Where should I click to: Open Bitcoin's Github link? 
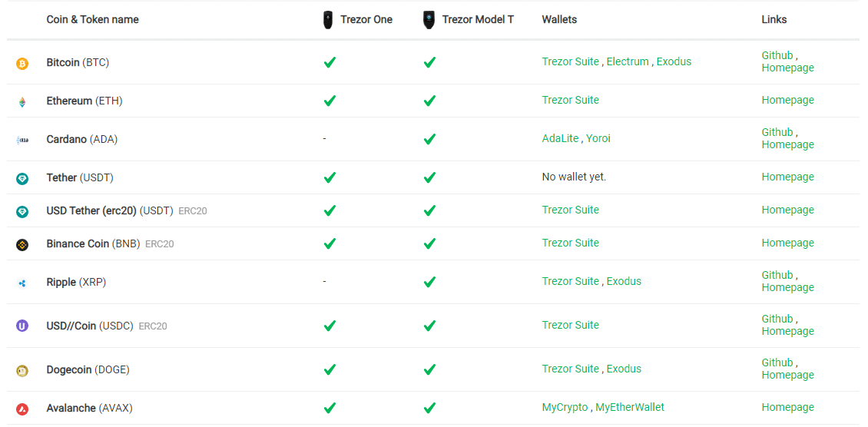tap(777, 56)
